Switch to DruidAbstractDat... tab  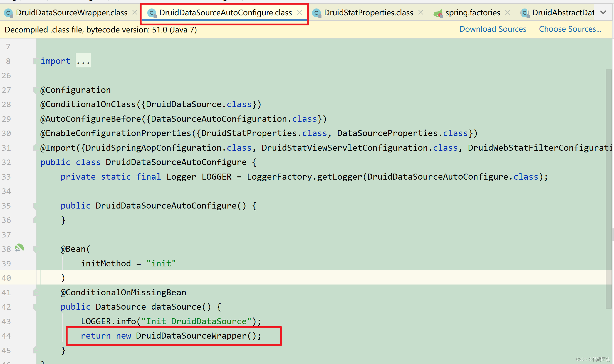tap(563, 13)
